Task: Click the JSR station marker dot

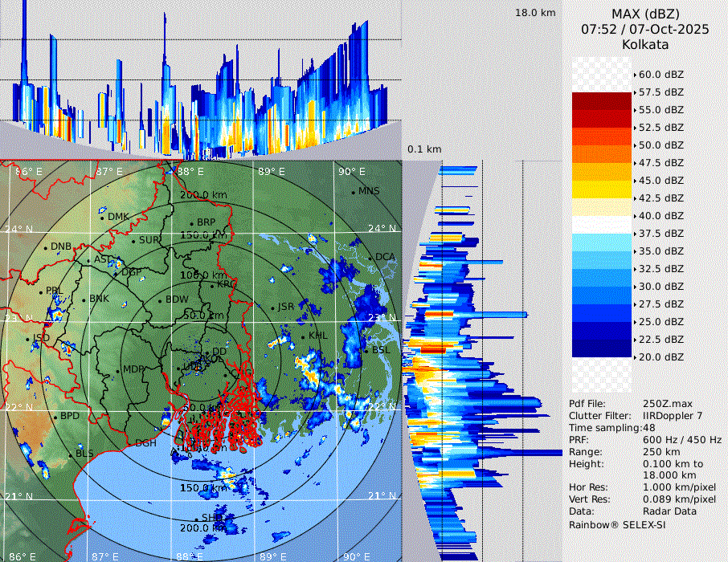Action: pos(272,307)
